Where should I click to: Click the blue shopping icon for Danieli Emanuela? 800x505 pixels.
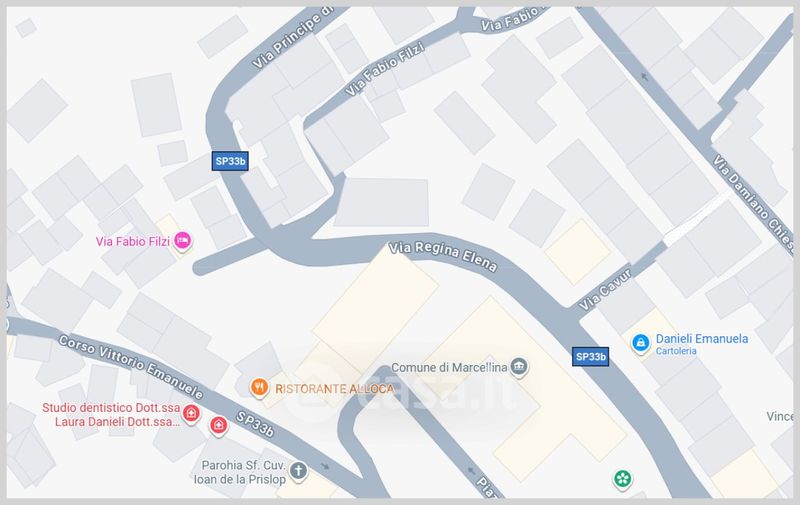click(640, 343)
